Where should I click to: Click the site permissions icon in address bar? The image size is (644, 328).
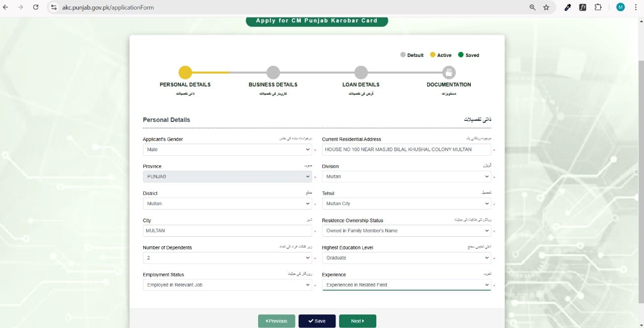click(53, 7)
